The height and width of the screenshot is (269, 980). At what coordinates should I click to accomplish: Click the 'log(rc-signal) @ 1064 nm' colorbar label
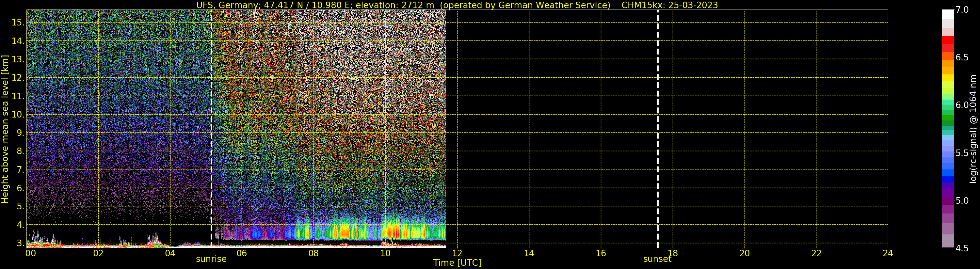(973, 129)
